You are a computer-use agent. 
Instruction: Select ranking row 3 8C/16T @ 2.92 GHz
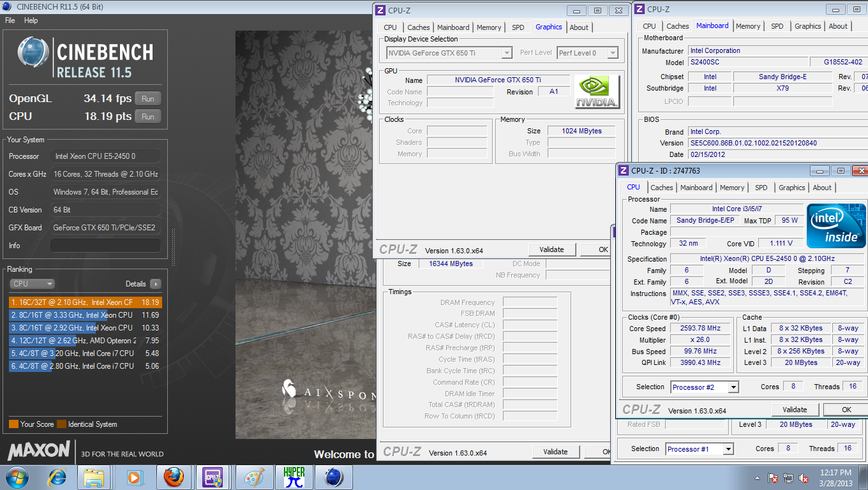pos(86,328)
